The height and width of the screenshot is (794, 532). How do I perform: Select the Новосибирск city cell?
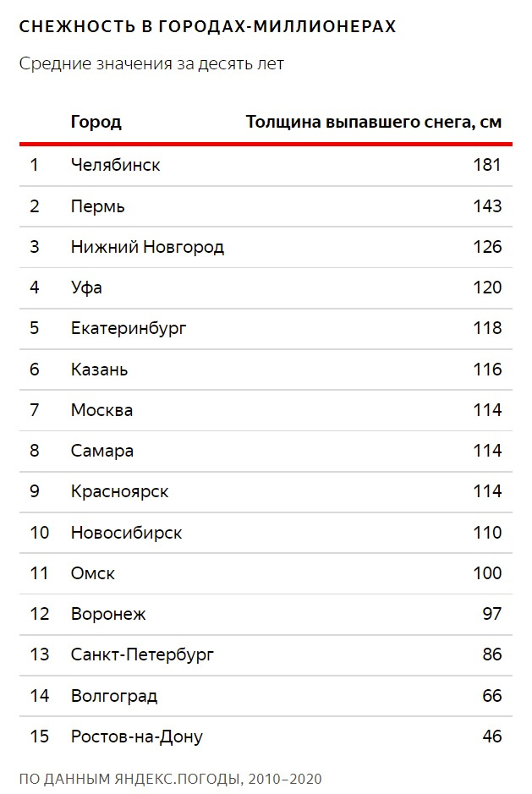click(x=126, y=533)
